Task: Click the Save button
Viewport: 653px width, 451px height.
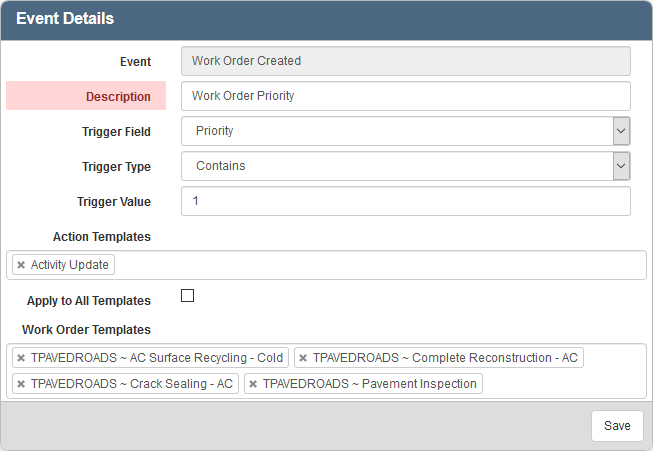Action: pyautogui.click(x=617, y=426)
